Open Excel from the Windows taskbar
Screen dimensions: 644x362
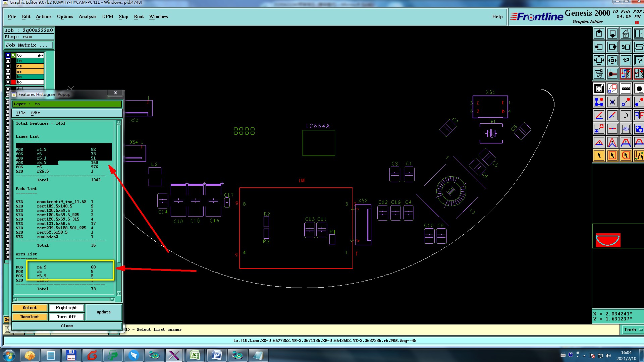click(195, 355)
